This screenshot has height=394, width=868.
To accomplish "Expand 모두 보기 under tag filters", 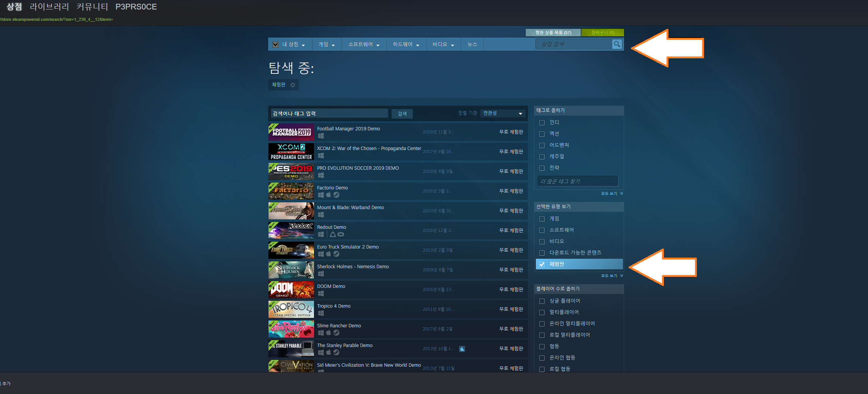I will pyautogui.click(x=612, y=194).
